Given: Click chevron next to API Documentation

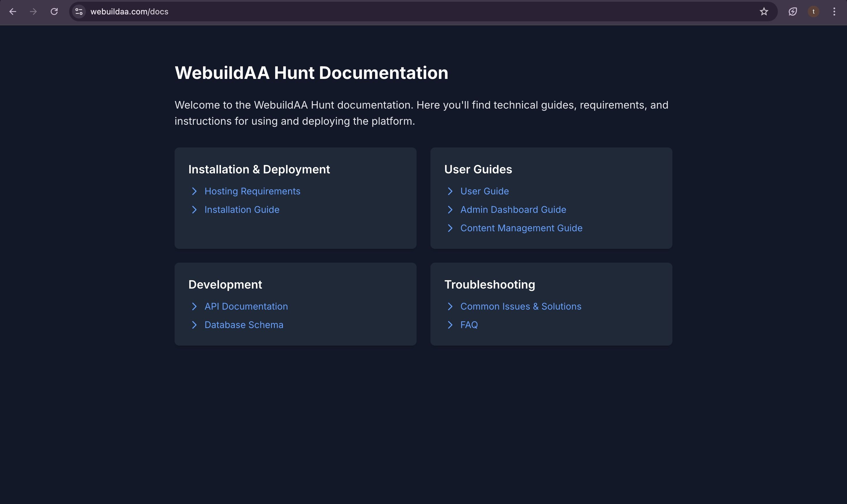Looking at the screenshot, I should pyautogui.click(x=194, y=306).
